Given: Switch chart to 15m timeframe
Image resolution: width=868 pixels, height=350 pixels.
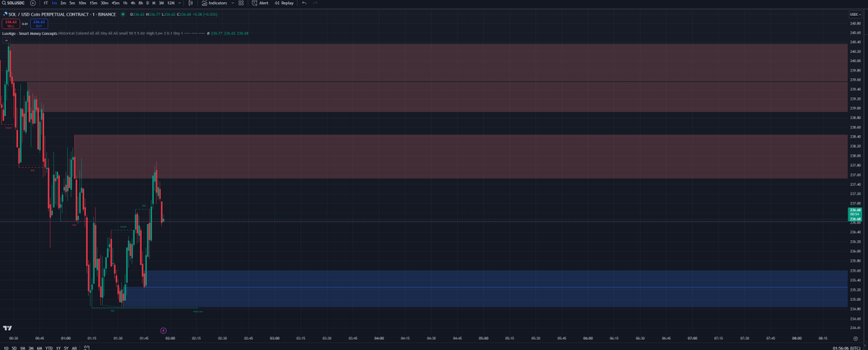Looking at the screenshot, I should coord(93,3).
